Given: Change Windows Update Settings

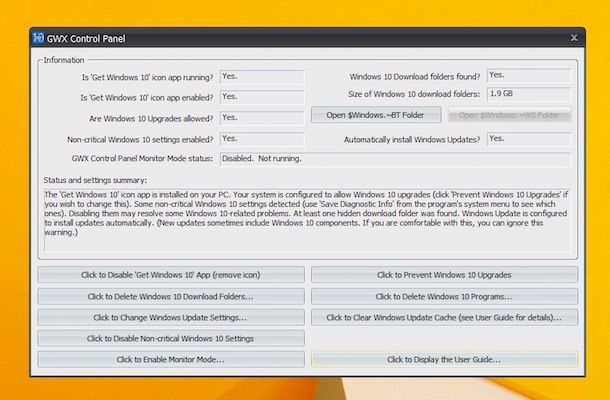Looking at the screenshot, I should pos(171,317).
